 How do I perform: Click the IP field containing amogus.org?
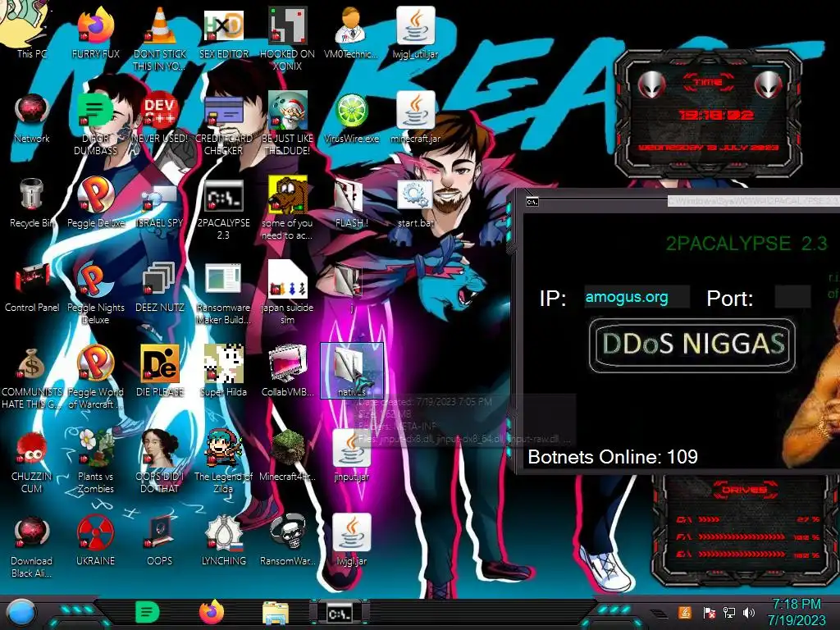point(637,297)
